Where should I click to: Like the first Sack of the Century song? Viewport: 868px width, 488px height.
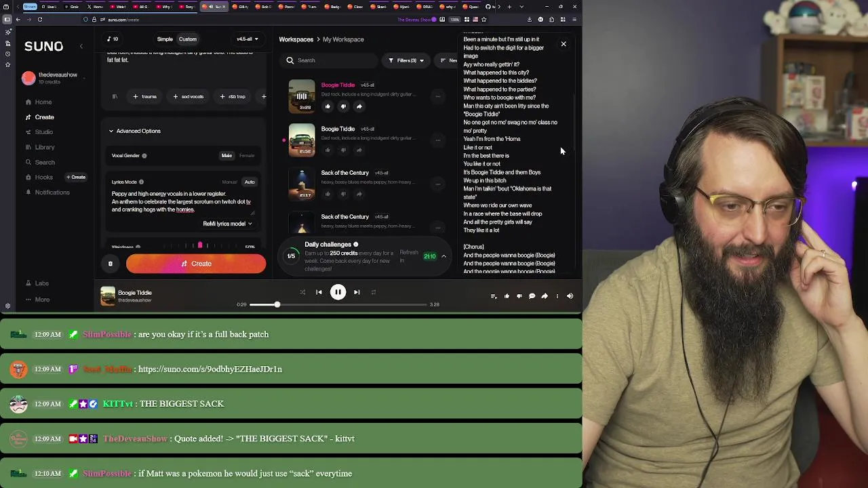pos(328,194)
